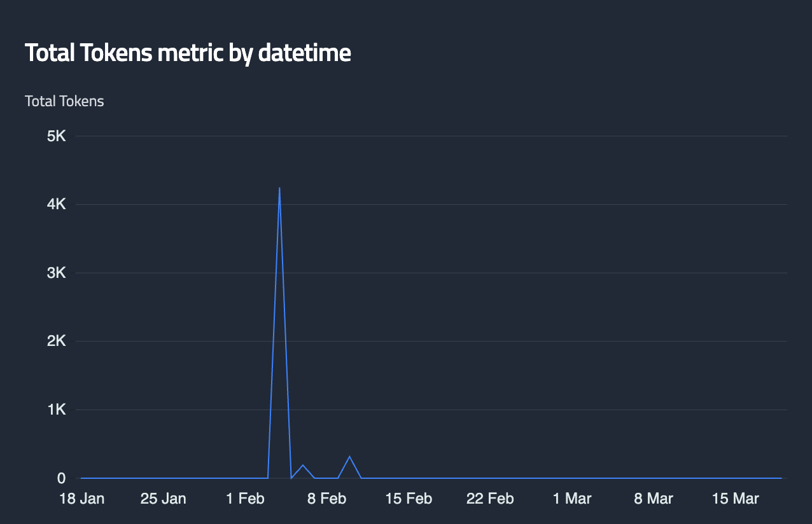Image resolution: width=812 pixels, height=524 pixels.
Task: Select the '22 Feb' x-axis date label
Action: click(490, 499)
